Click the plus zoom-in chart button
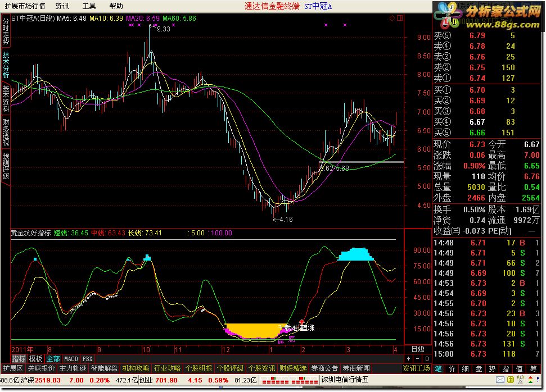This screenshot has height=392, width=546. (408, 359)
